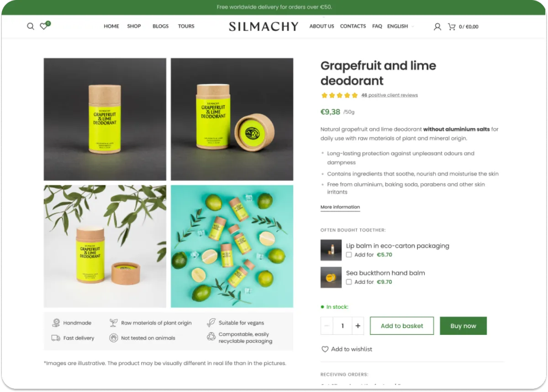Open the shopping cart icon
Screen dimensions: 548x392
pos(452,26)
